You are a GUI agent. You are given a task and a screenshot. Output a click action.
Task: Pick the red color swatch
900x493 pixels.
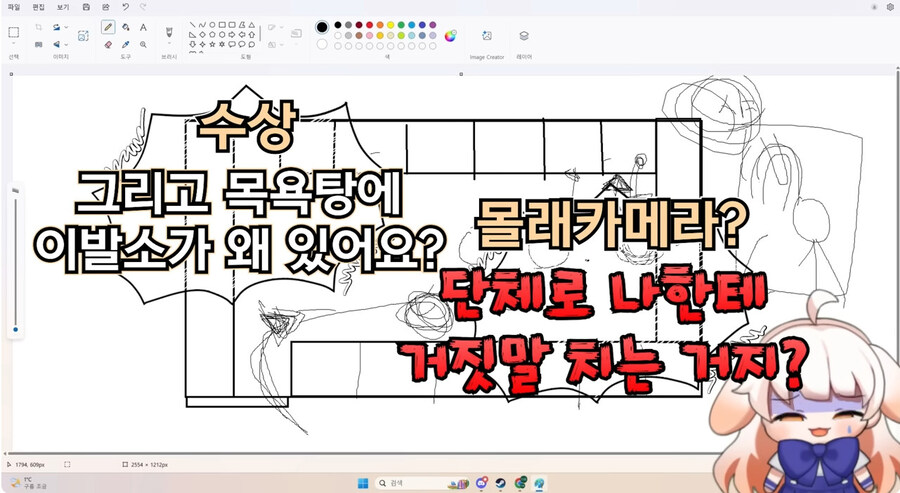point(369,25)
